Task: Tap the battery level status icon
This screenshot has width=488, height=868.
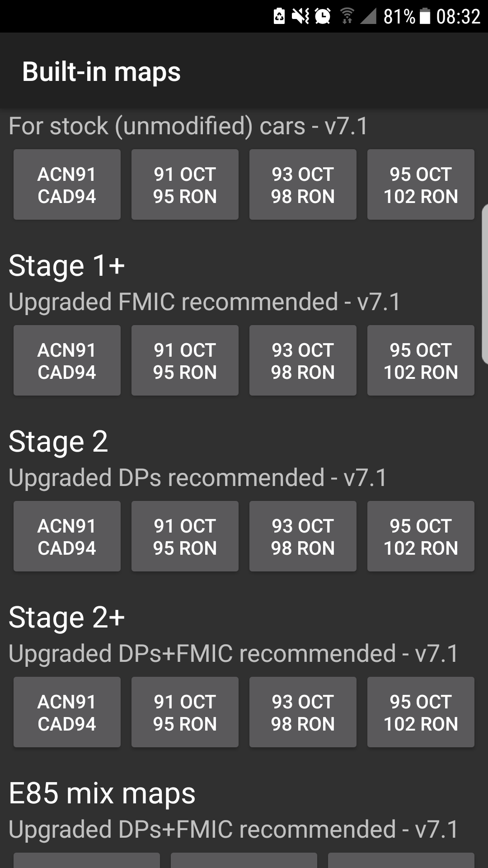Action: tap(425, 17)
